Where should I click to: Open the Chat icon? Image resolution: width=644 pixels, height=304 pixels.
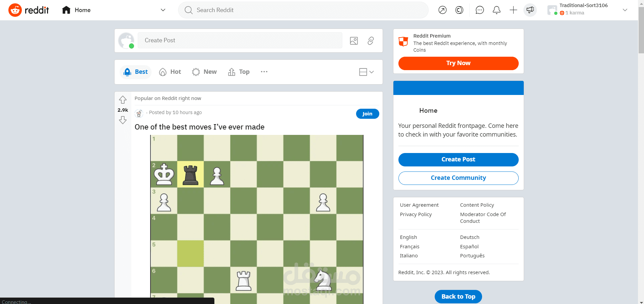point(480,10)
